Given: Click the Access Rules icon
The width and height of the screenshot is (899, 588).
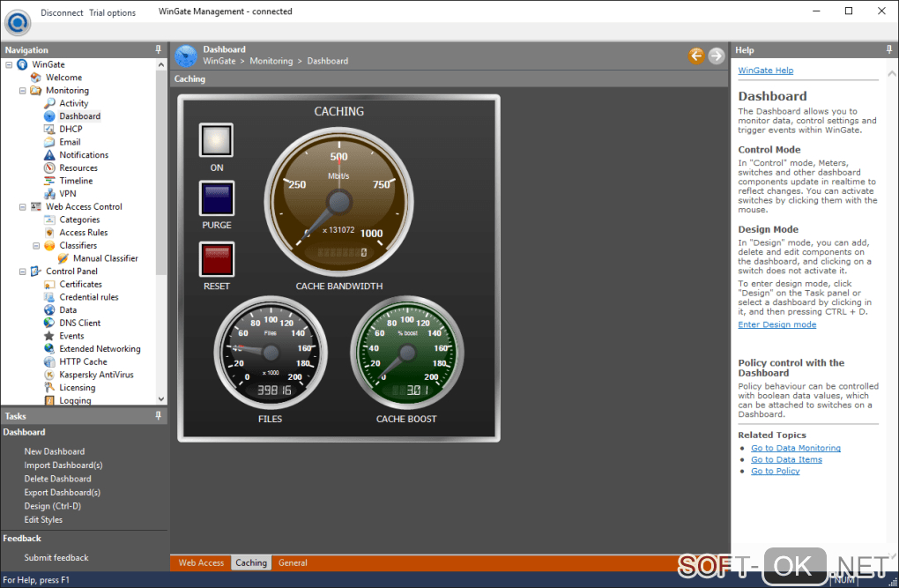Looking at the screenshot, I should (50, 233).
